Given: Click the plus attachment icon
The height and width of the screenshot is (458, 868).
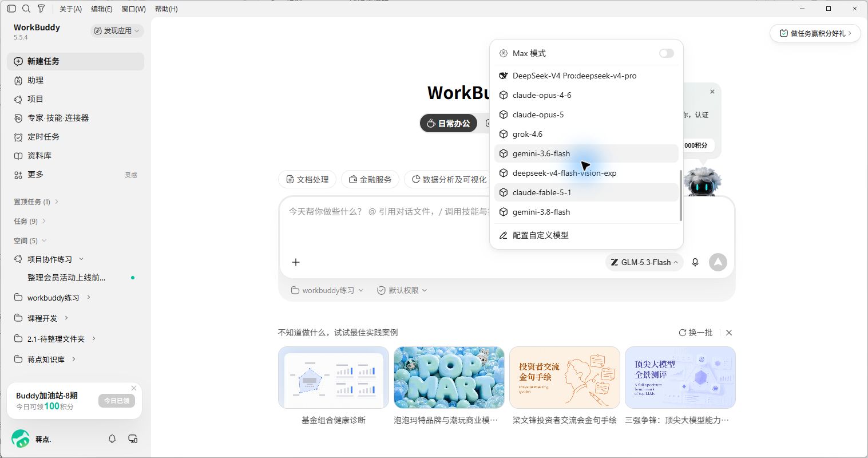Looking at the screenshot, I should click(x=296, y=262).
